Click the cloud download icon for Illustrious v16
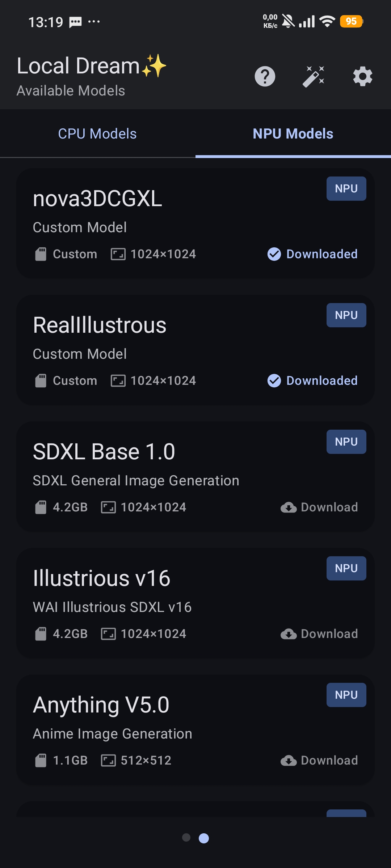The height and width of the screenshot is (868, 391). coord(289,634)
